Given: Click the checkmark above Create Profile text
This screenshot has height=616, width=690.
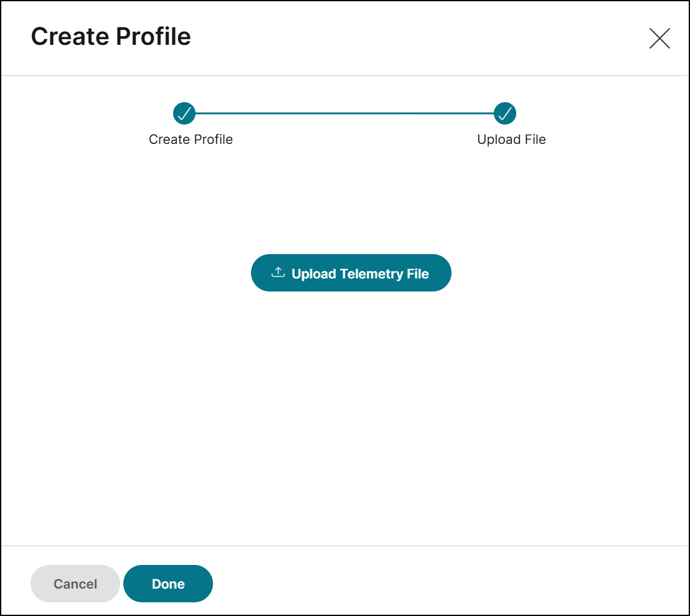Looking at the screenshot, I should tap(184, 113).
